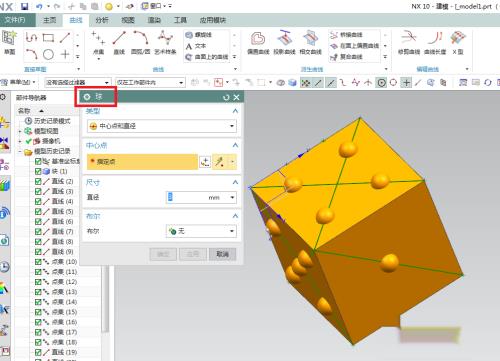This screenshot has width=500, height=361.
Task: Collapse the 模型历史记录 tree node
Action: click(x=20, y=152)
